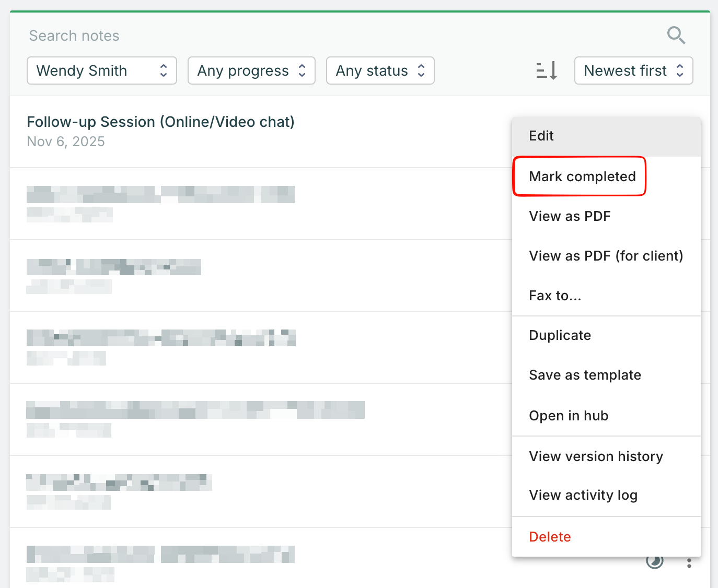Image resolution: width=718 pixels, height=588 pixels.
Task: Open the Follow-up Session note title
Action: click(160, 122)
